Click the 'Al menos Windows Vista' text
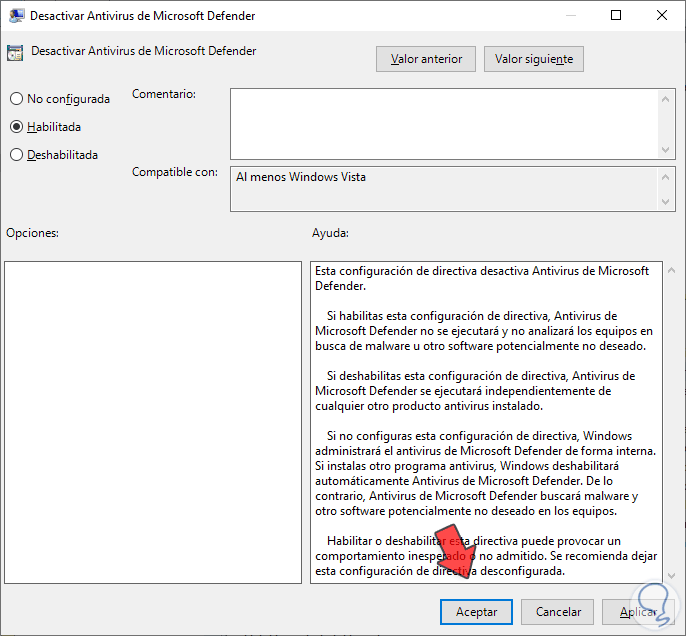Screen dimensions: 686x636 [301, 177]
